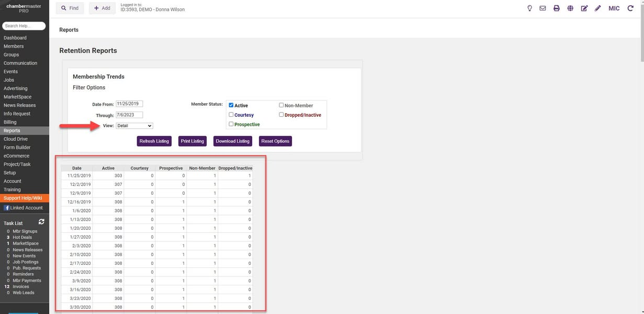
Task: Open the Billing menu in sidebar
Action: pos(10,122)
